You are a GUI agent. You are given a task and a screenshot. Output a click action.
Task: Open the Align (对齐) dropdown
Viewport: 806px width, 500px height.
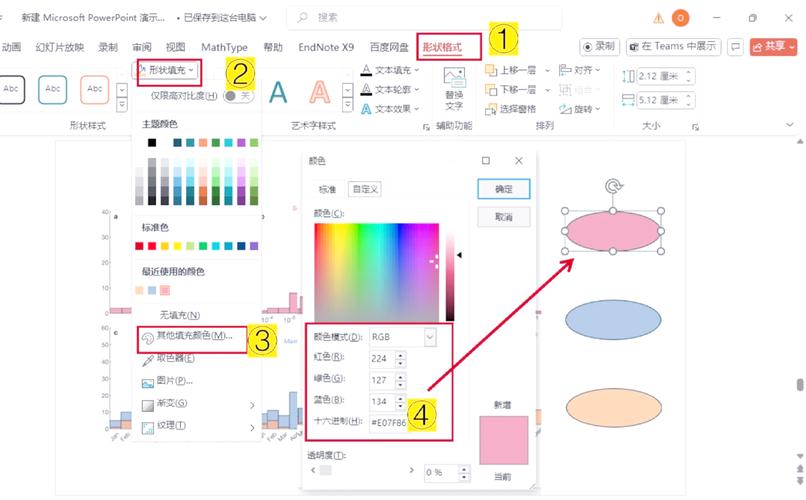(579, 70)
